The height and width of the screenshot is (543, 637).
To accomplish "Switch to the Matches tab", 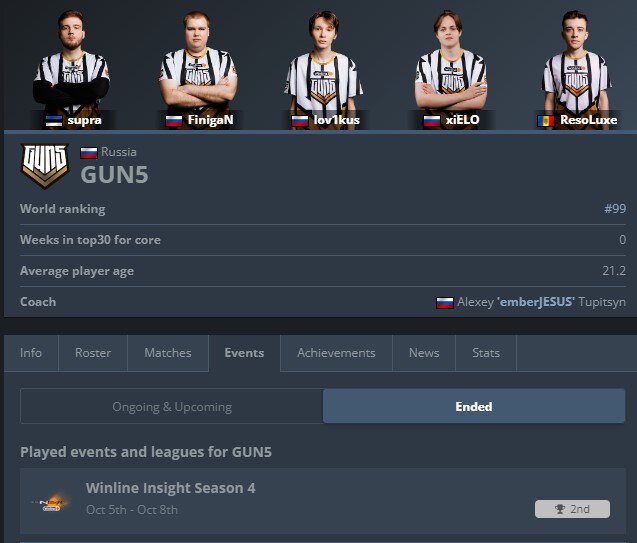I will (168, 353).
